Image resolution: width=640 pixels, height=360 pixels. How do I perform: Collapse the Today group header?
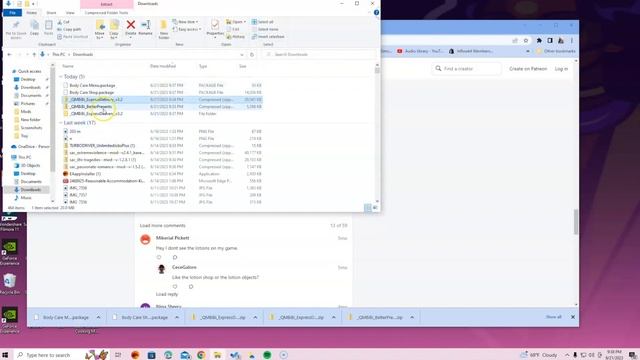pyautogui.click(x=61, y=77)
